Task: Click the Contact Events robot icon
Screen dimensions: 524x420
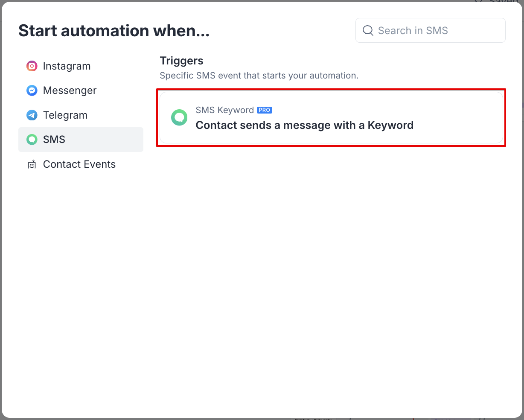Action: [x=32, y=164]
